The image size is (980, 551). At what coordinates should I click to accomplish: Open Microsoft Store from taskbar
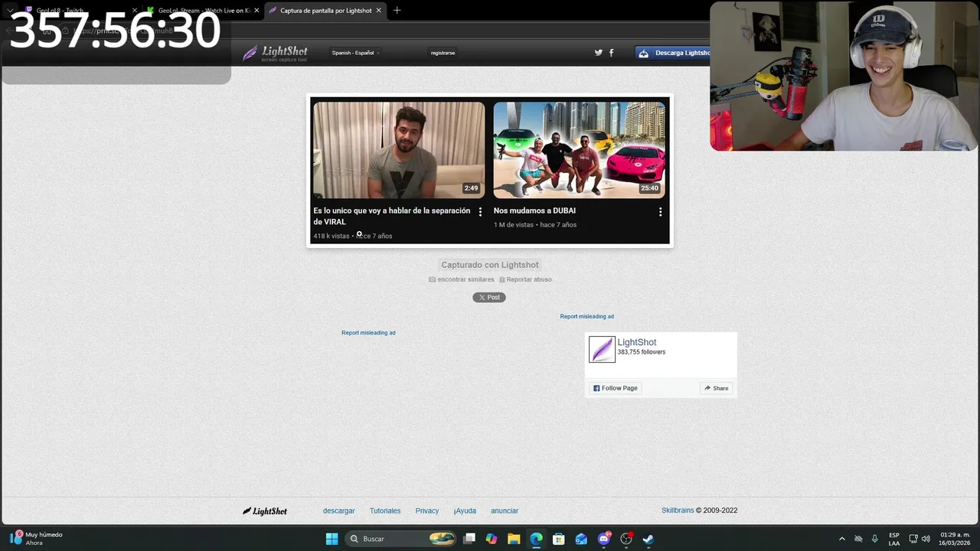[x=559, y=539]
